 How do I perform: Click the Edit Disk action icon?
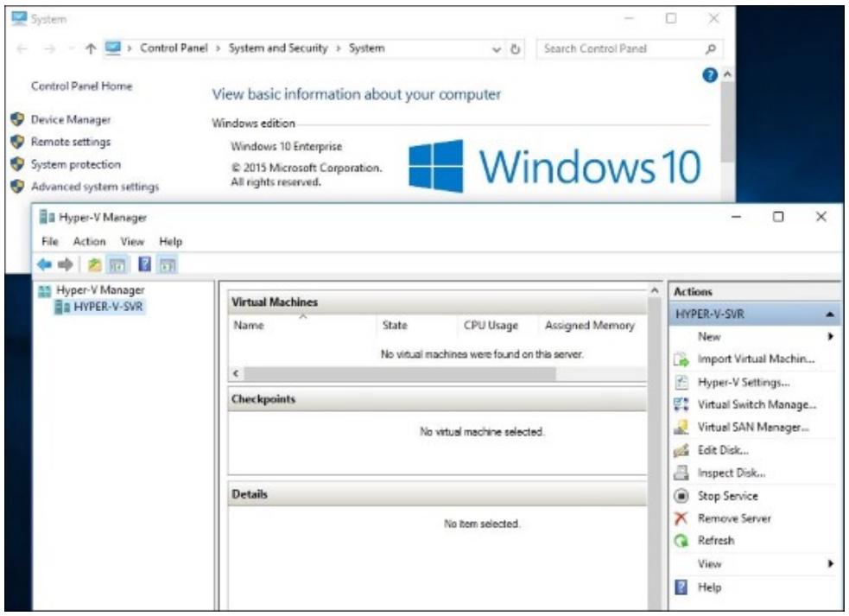coord(681,450)
